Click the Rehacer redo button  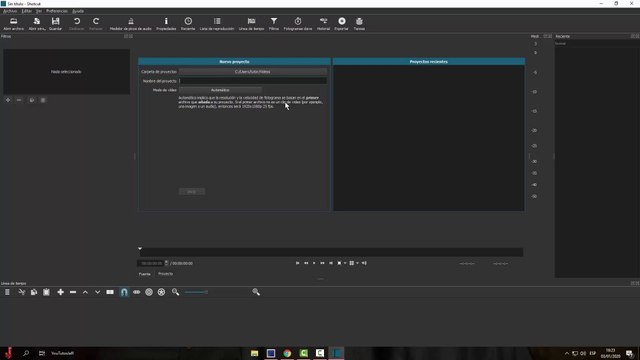[96, 24]
